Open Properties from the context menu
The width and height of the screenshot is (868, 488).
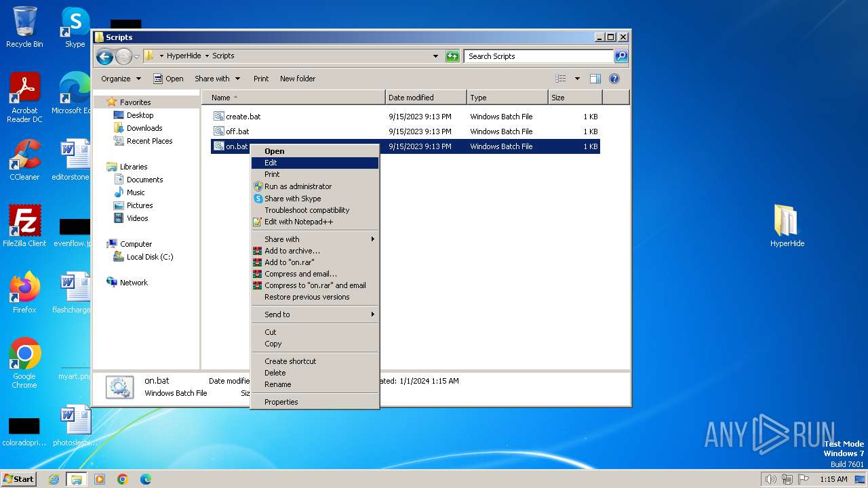click(x=315, y=402)
